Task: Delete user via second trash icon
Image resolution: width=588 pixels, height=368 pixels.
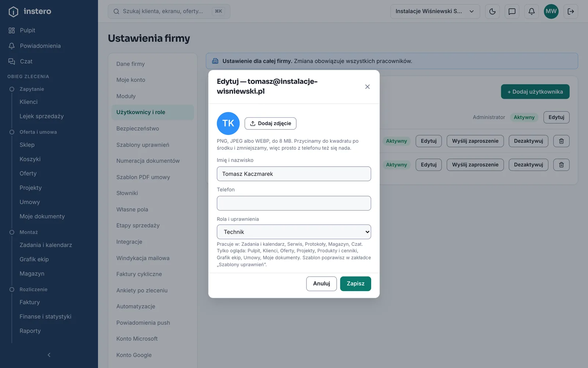Action: (561, 165)
